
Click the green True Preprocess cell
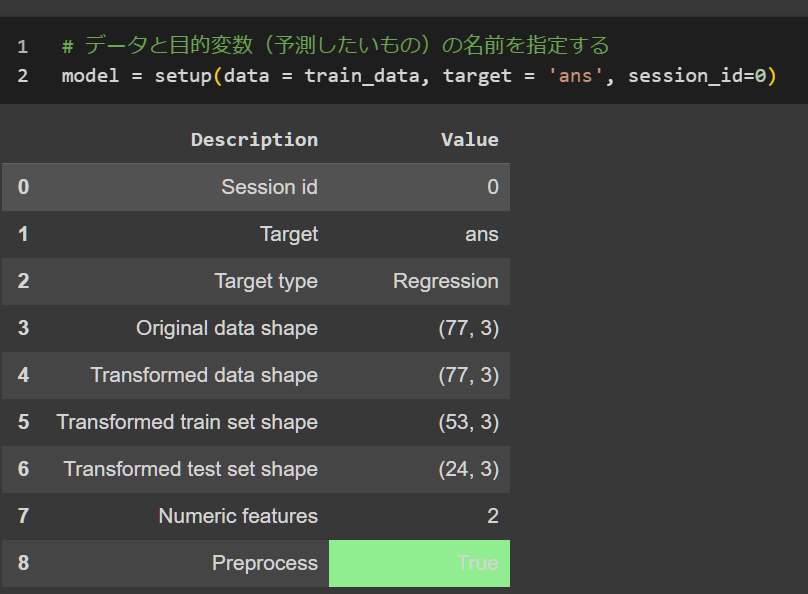[419, 563]
